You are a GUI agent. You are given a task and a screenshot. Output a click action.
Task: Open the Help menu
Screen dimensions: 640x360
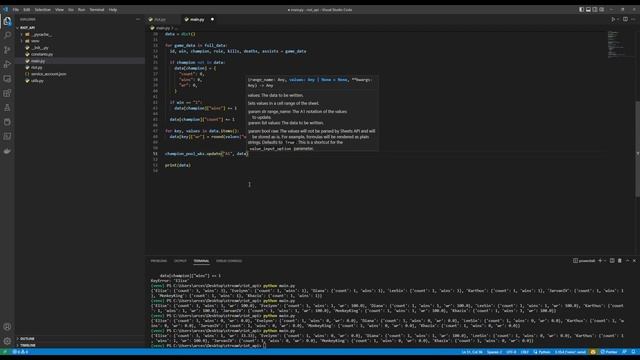point(113,9)
